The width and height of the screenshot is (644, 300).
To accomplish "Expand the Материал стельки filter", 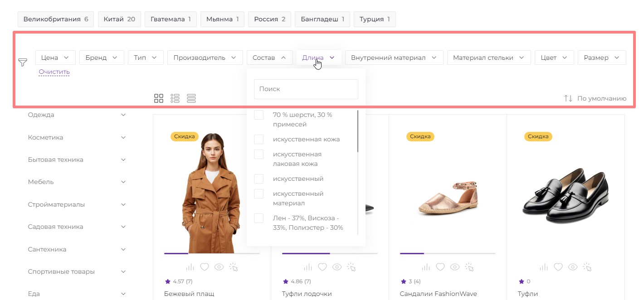I will coord(488,58).
